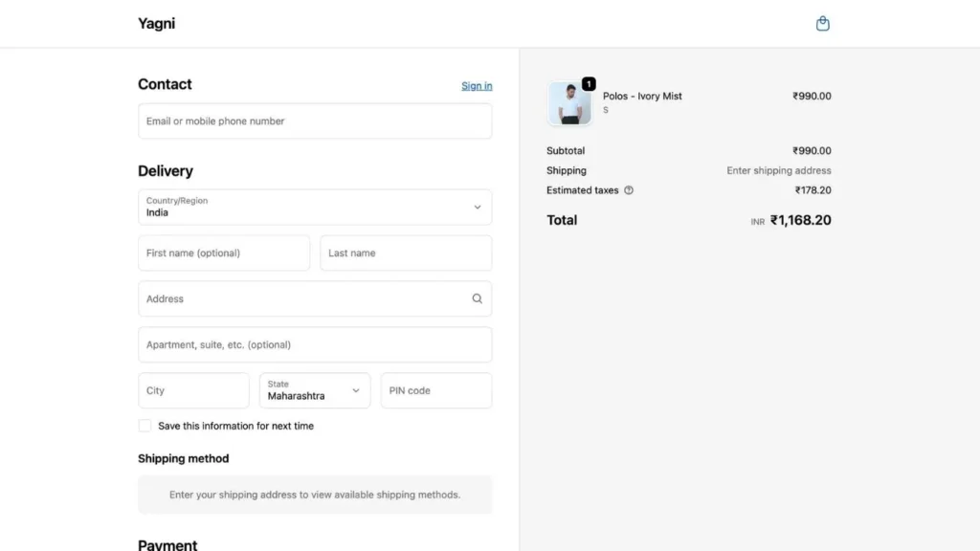Image resolution: width=980 pixels, height=551 pixels.
Task: Click the item quantity badge on product
Action: tap(588, 84)
